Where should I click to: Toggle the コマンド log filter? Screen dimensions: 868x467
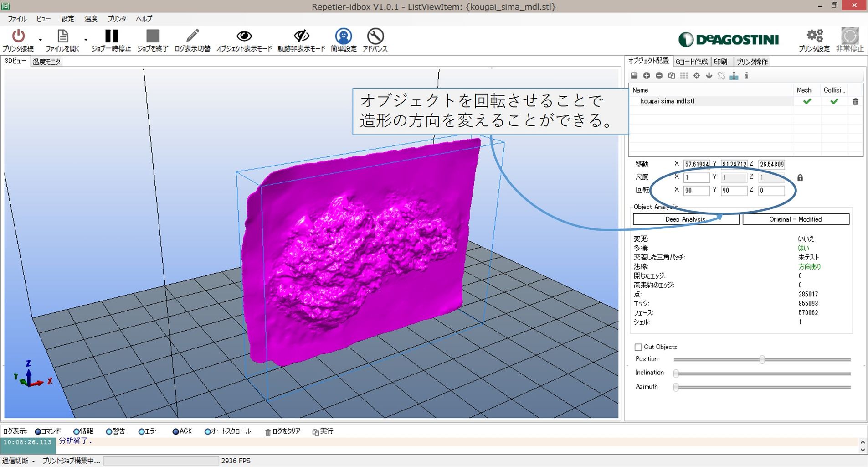48,431
